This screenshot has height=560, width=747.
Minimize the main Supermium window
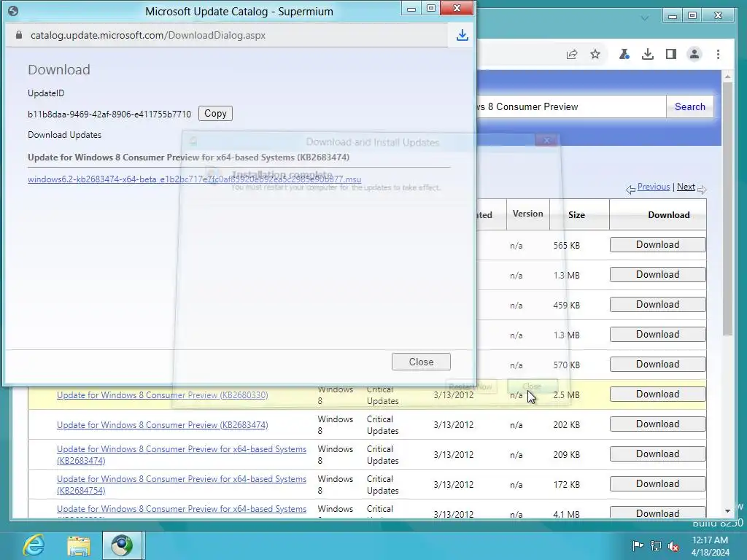pyautogui.click(x=673, y=16)
